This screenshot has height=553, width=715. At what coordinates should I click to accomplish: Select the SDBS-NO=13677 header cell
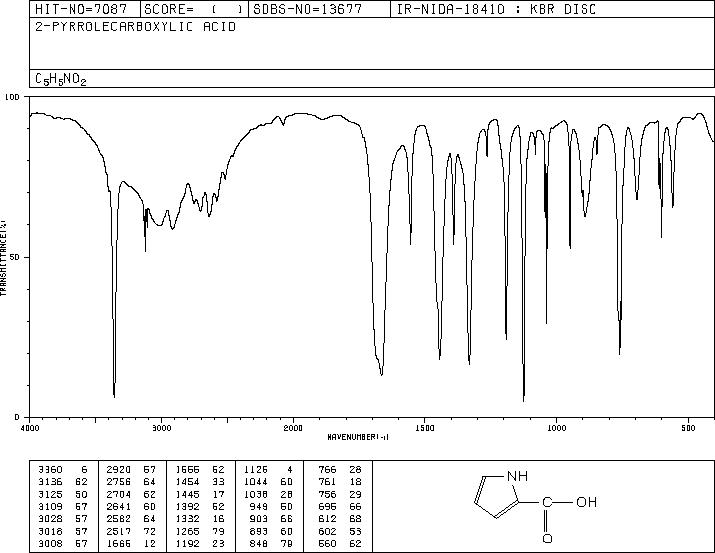[307, 9]
